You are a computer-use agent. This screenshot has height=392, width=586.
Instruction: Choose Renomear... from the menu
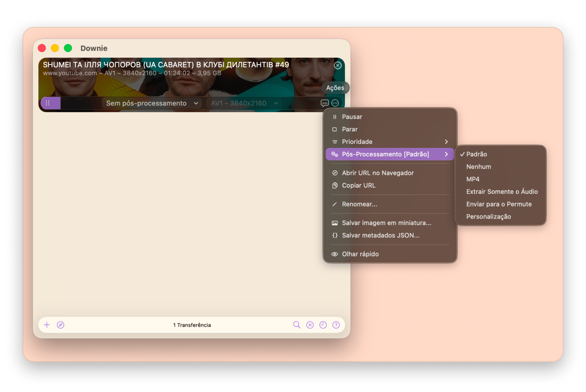(390, 204)
